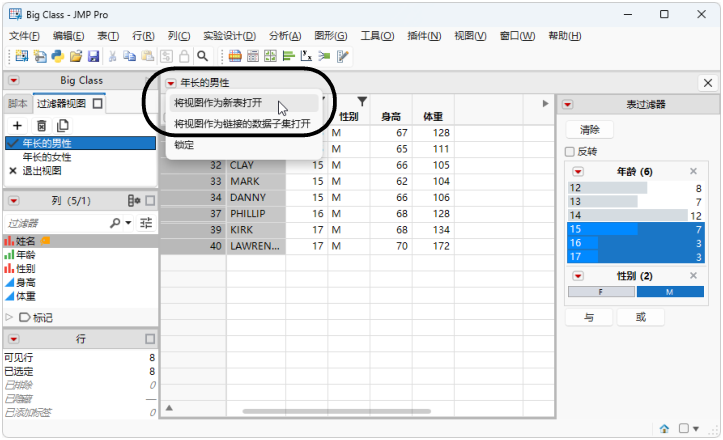Open the 表过滤器 red triangle menu

(568, 105)
